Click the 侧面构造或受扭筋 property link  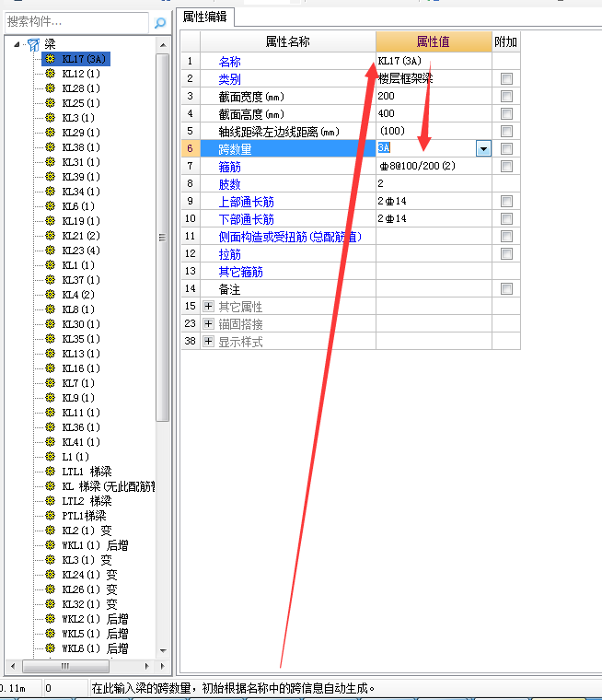pos(290,237)
